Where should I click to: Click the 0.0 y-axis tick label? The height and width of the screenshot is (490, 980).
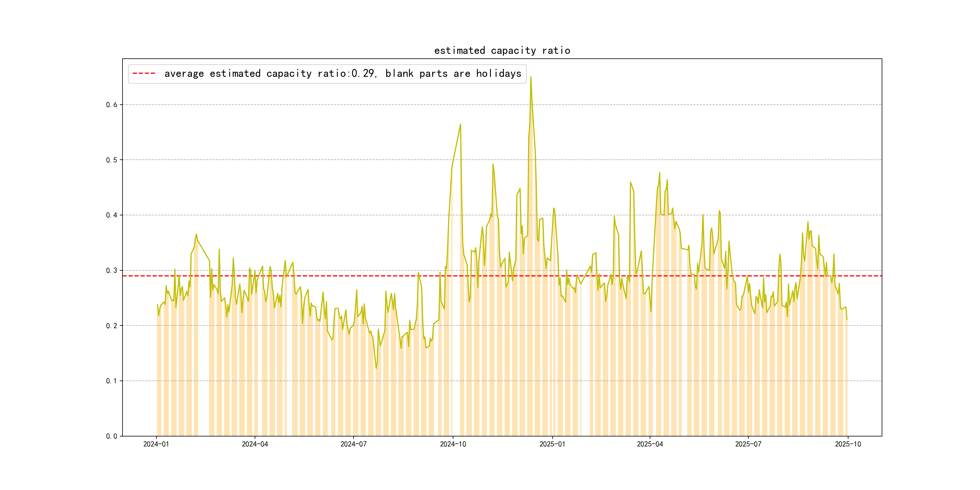point(112,436)
